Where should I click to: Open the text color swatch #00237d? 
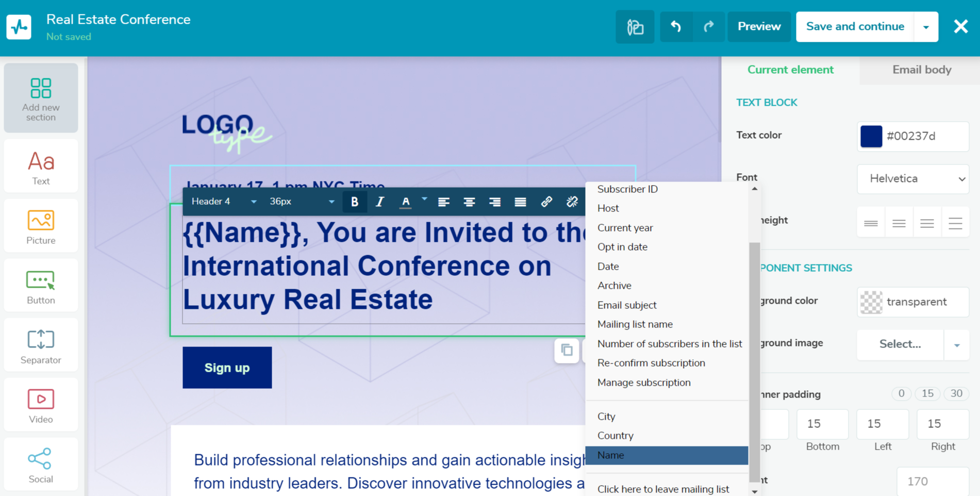pos(872,136)
